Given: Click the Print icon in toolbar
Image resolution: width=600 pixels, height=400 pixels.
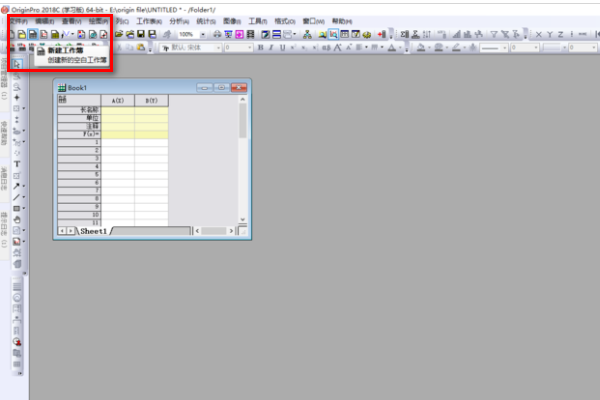Looking at the screenshot, I should tap(217, 34).
